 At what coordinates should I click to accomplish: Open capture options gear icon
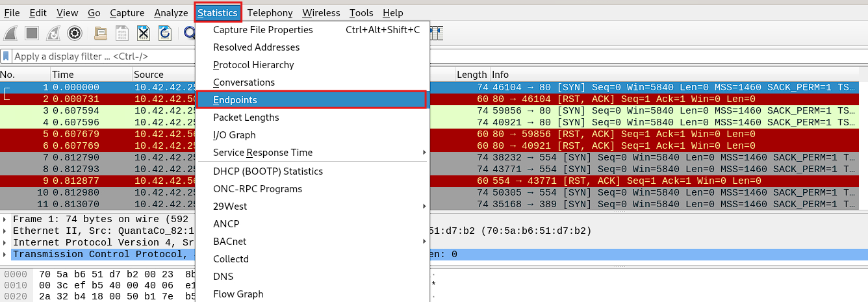75,32
